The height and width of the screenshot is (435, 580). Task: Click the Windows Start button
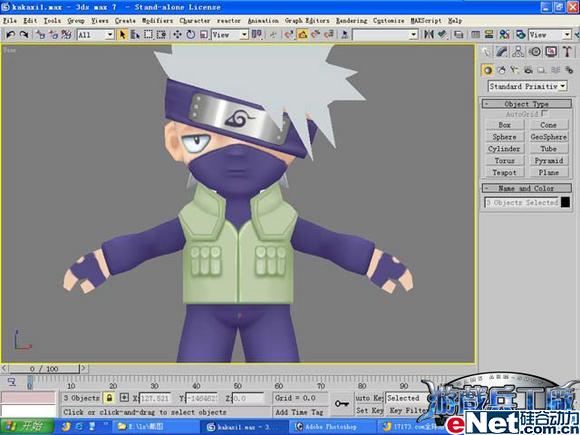coord(27,426)
